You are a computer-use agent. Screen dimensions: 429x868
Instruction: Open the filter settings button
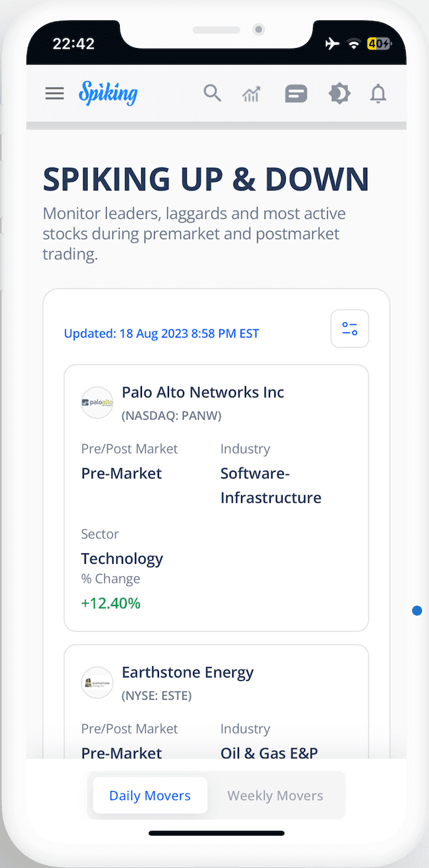[x=350, y=329]
